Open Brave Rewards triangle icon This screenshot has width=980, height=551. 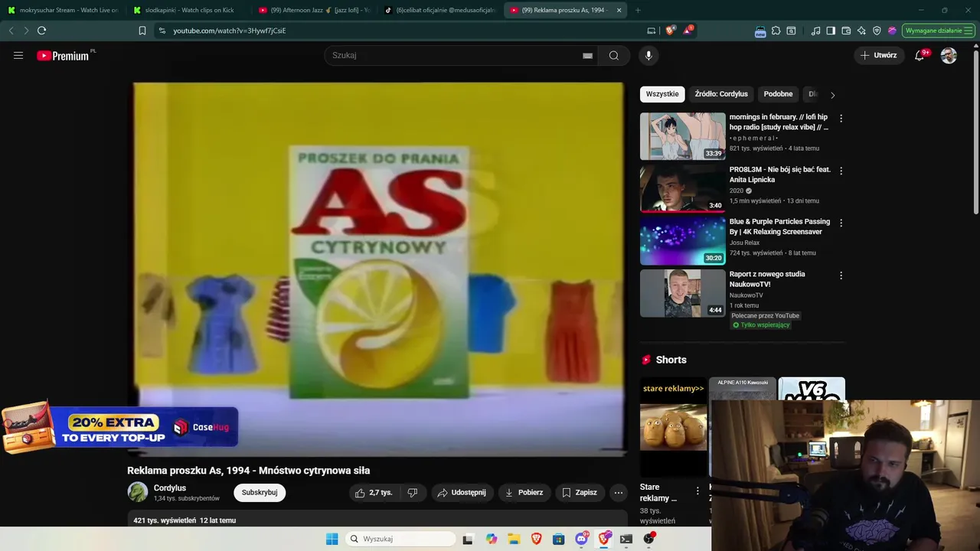tap(688, 31)
